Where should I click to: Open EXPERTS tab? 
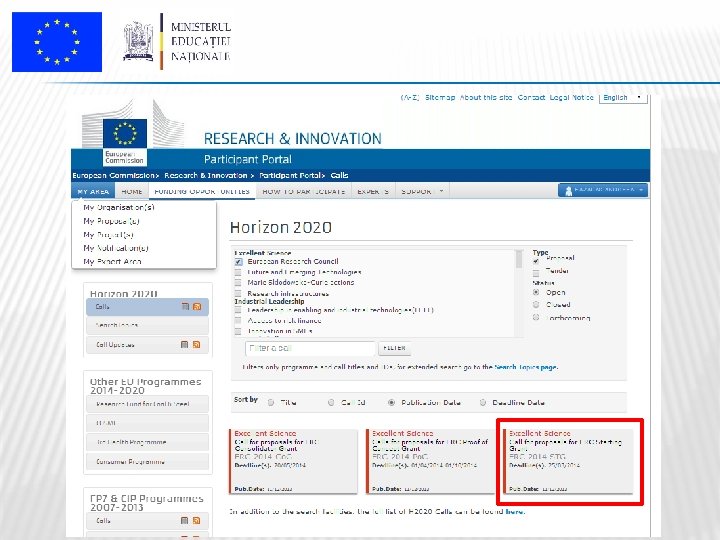click(x=373, y=191)
